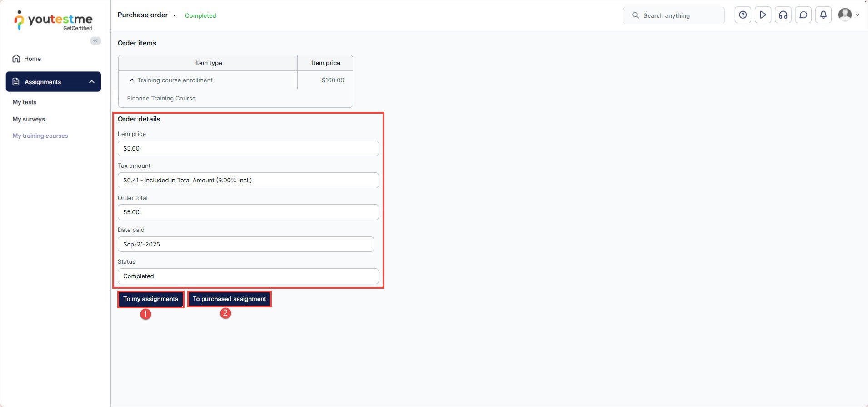The height and width of the screenshot is (407, 868).
Task: Click the Item type column header
Action: [x=209, y=63]
